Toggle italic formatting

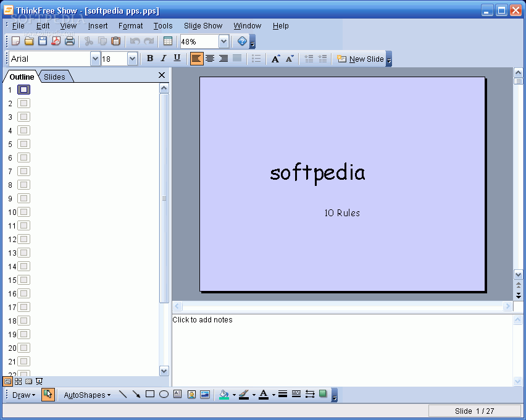click(164, 59)
